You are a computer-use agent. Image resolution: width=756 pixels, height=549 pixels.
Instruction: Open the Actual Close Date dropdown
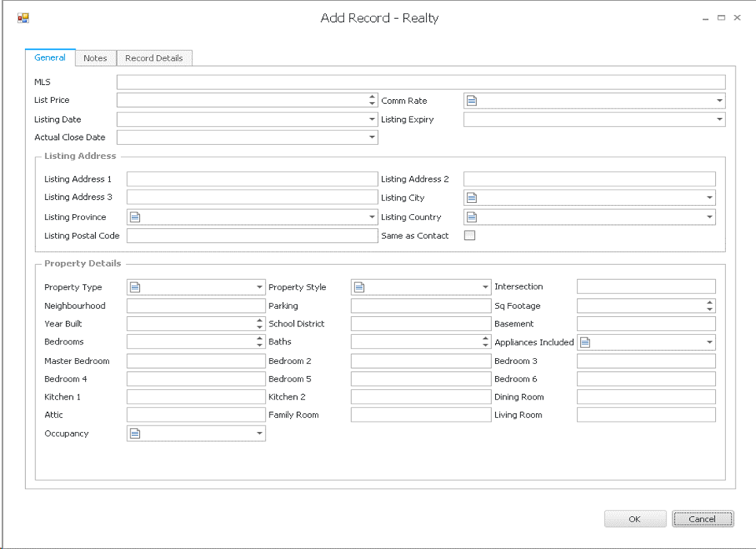pyautogui.click(x=372, y=138)
